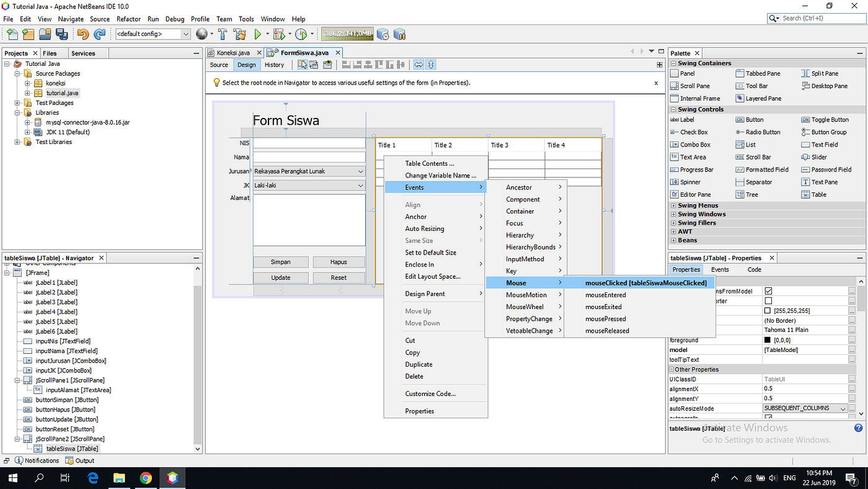Uncheck the getsFromModel checkbox in Properties

point(768,291)
